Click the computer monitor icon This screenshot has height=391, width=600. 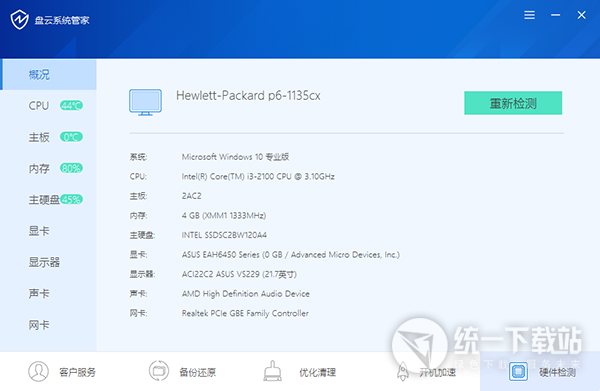point(145,102)
